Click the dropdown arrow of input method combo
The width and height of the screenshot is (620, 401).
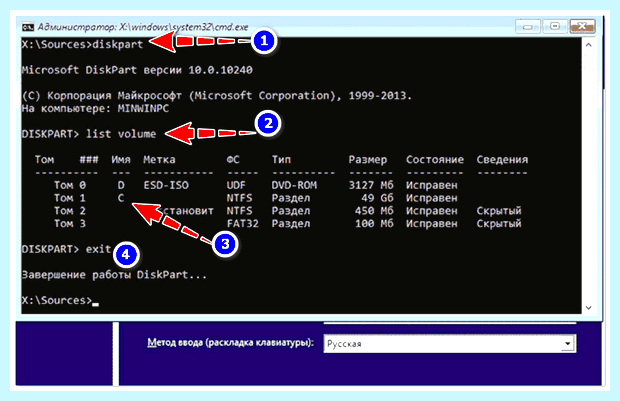coord(567,343)
